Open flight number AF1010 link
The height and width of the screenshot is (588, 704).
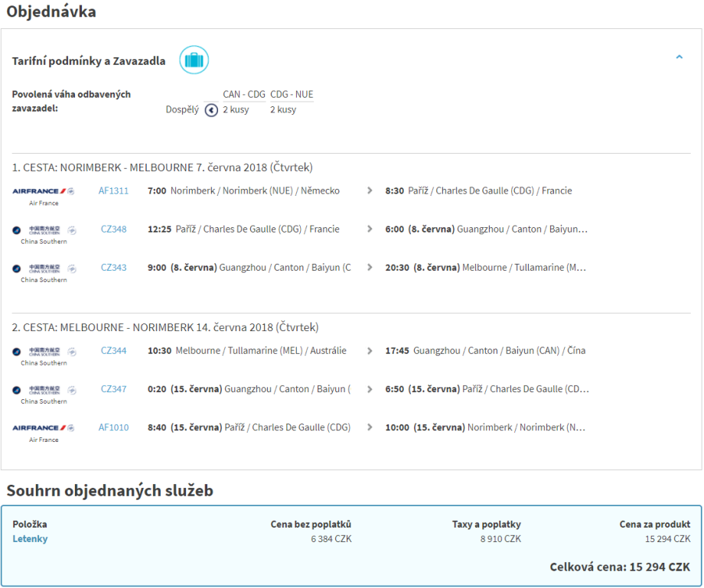click(x=113, y=427)
